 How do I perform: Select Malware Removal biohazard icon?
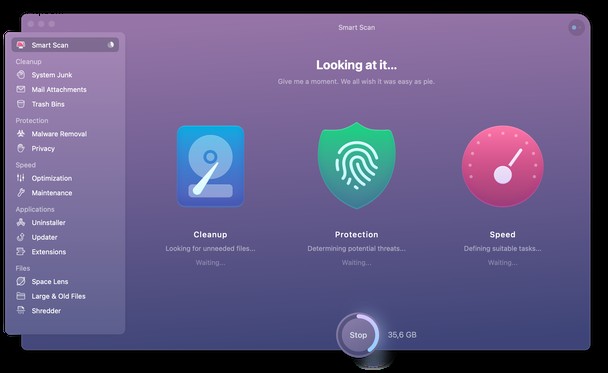(21, 134)
